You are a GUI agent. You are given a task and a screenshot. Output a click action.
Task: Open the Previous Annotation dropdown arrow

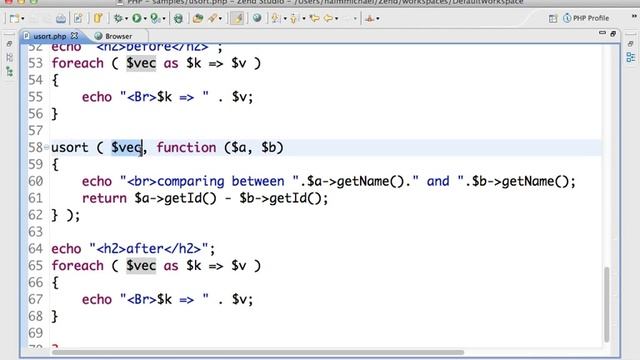pyautogui.click(x=304, y=19)
